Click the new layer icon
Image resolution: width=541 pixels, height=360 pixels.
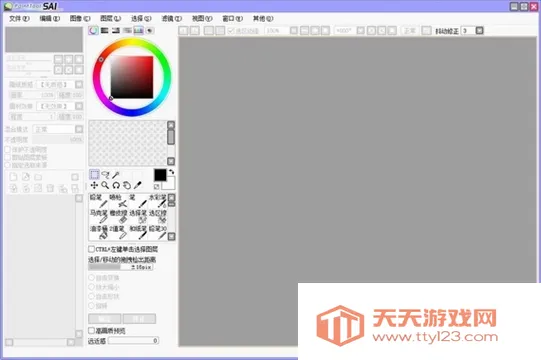[x=13, y=177]
